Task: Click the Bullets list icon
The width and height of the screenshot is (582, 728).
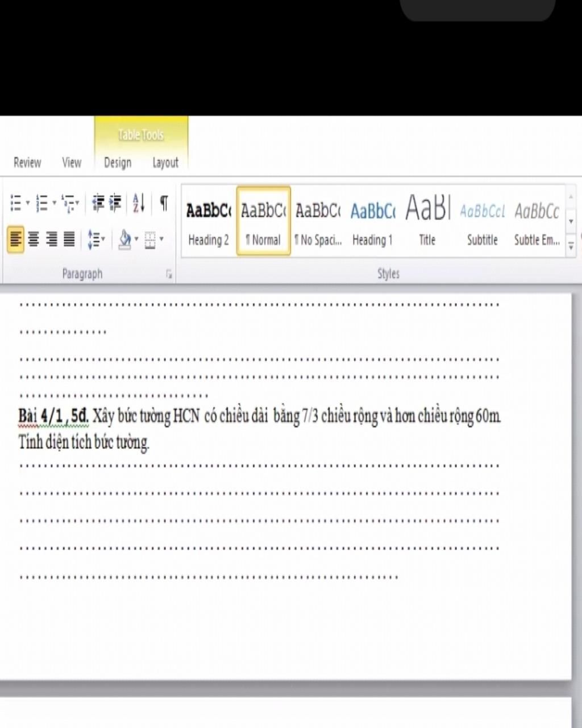Action: coord(16,202)
